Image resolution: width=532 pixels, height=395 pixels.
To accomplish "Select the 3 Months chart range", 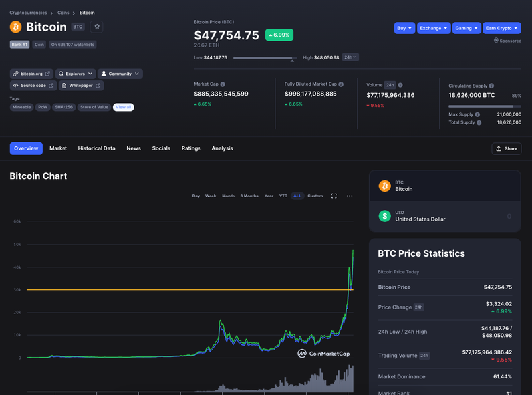I will [x=249, y=196].
